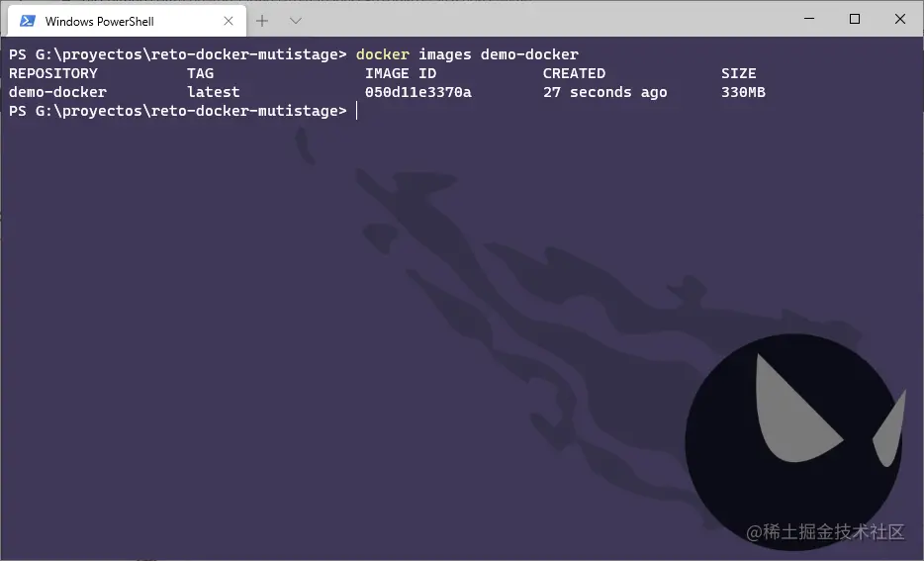Expand the new-tab profile dropdown chevron

pyautogui.click(x=296, y=21)
